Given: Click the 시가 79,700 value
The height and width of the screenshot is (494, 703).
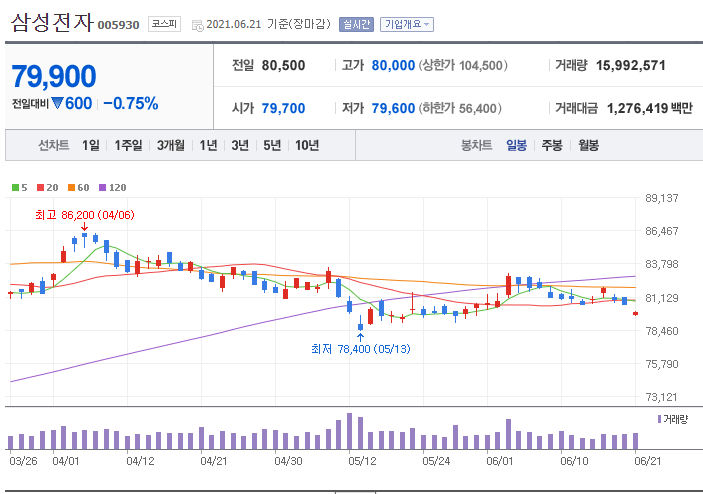Looking at the screenshot, I should (x=283, y=108).
